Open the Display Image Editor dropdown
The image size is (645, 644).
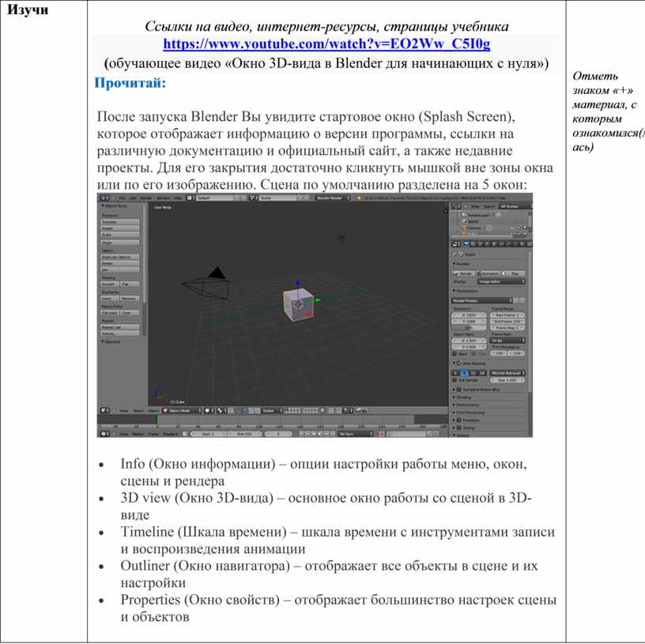tap(501, 281)
